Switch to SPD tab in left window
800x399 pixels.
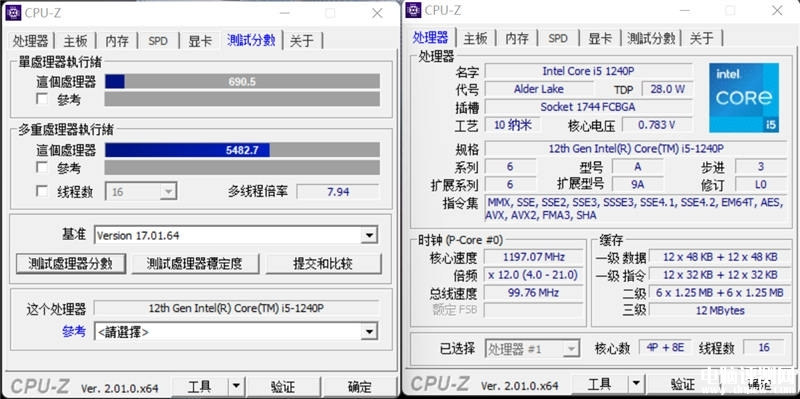pyautogui.click(x=158, y=41)
